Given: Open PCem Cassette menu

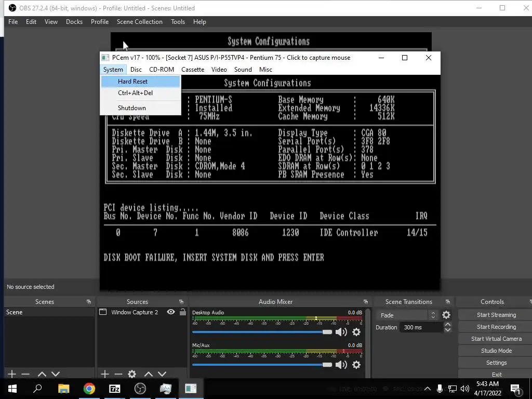Looking at the screenshot, I should 193,70.
